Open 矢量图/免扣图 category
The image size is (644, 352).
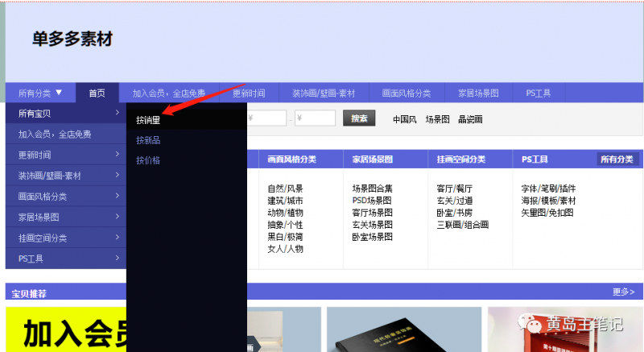click(x=547, y=213)
